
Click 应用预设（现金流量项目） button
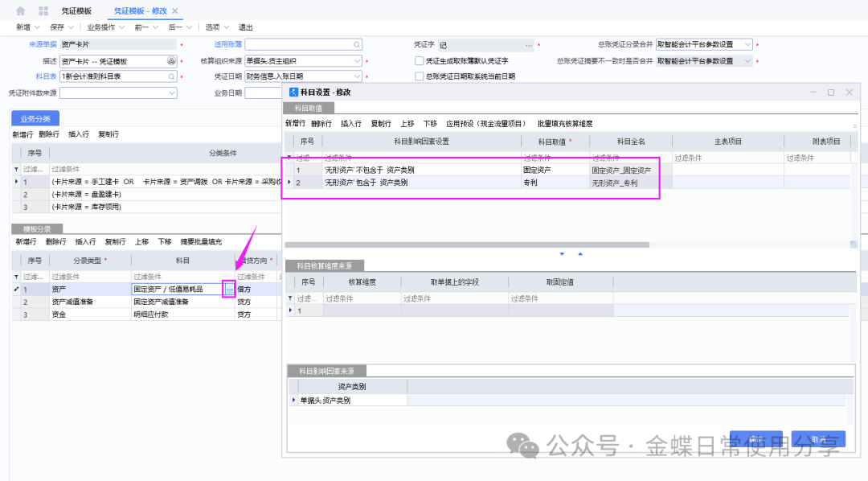485,124
